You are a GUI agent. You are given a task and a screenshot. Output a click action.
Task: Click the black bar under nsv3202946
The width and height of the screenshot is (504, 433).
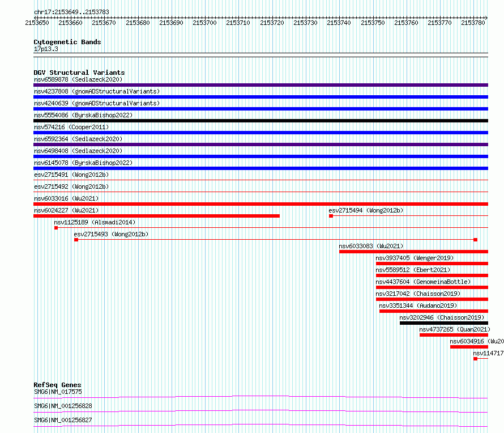click(x=444, y=323)
